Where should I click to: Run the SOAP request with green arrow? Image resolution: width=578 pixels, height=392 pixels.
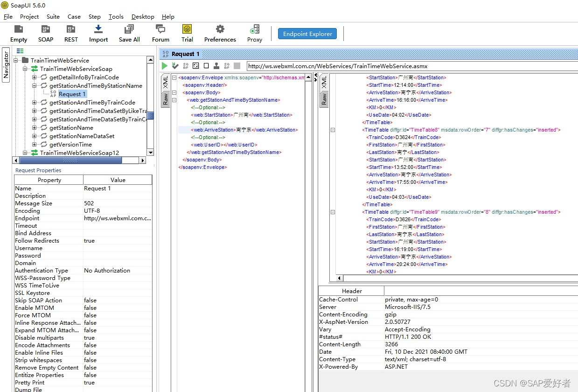click(164, 66)
